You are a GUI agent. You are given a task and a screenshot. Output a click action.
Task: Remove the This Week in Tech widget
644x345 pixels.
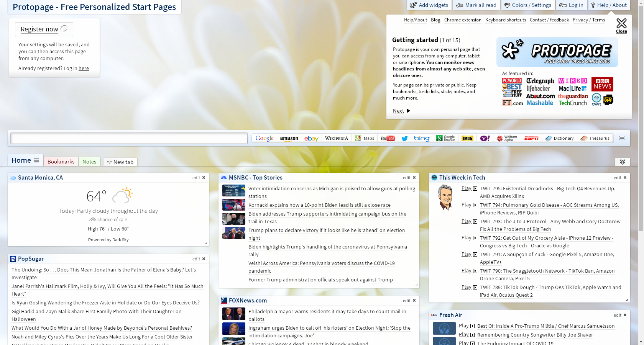(x=625, y=178)
